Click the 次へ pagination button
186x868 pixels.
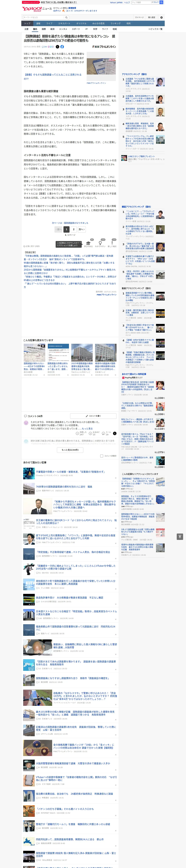tap(81, 229)
